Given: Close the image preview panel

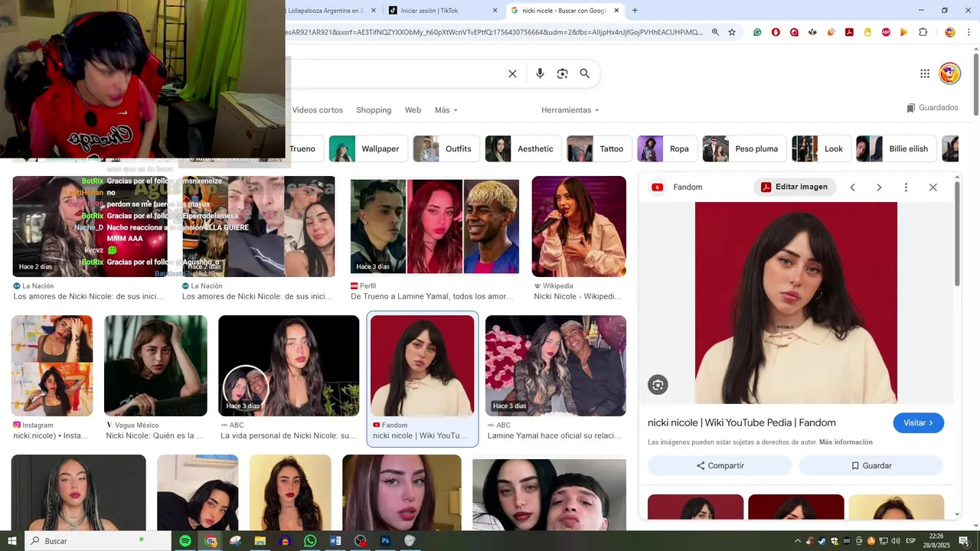Looking at the screenshot, I should pyautogui.click(x=933, y=187).
